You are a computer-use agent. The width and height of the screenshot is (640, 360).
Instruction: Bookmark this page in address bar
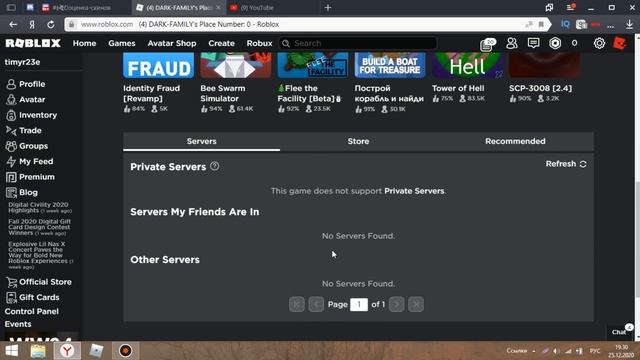(541, 24)
